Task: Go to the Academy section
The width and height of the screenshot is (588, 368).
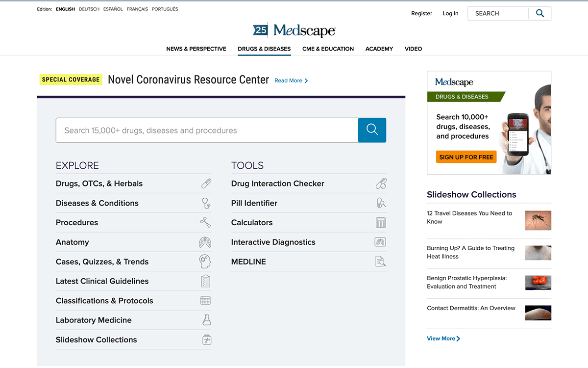Action: [x=379, y=49]
